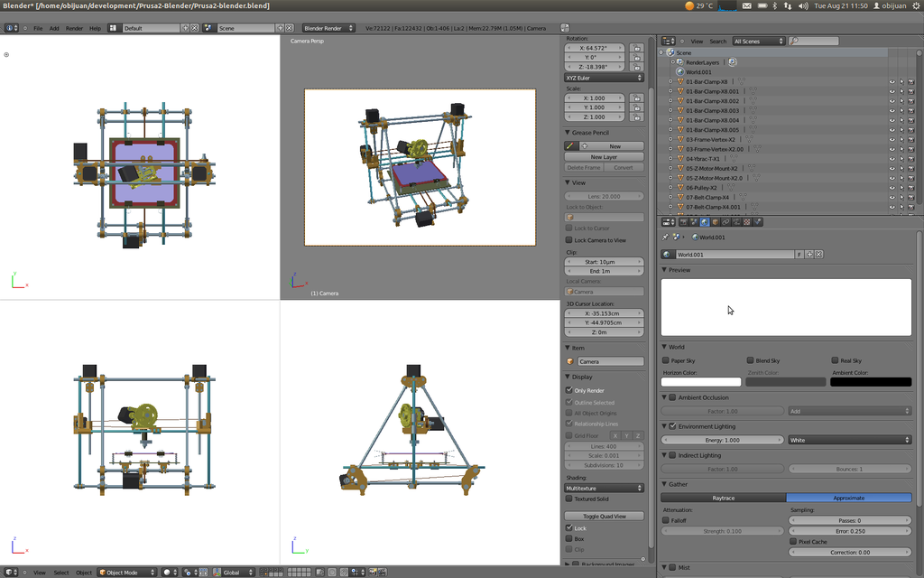924x578 pixels.
Task: Enable the Paper Sky checkbox
Action: 666,360
